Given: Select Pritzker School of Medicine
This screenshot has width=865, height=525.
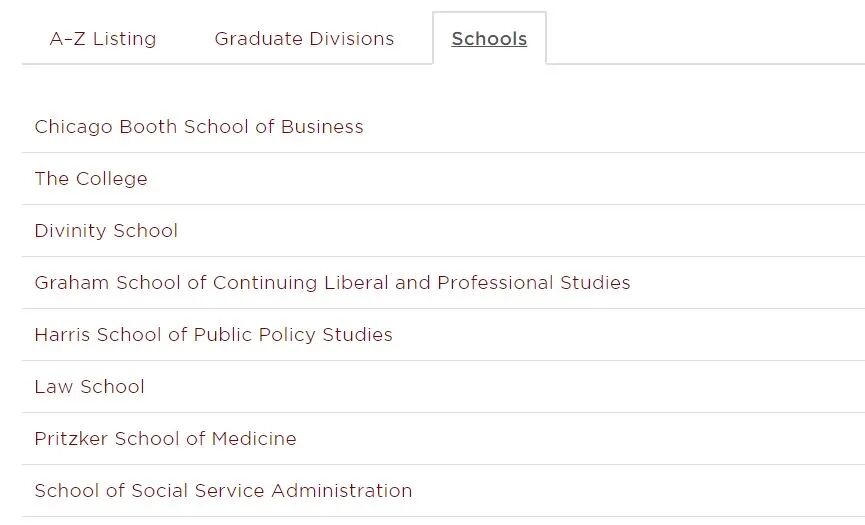Looking at the screenshot, I should 165,439.
